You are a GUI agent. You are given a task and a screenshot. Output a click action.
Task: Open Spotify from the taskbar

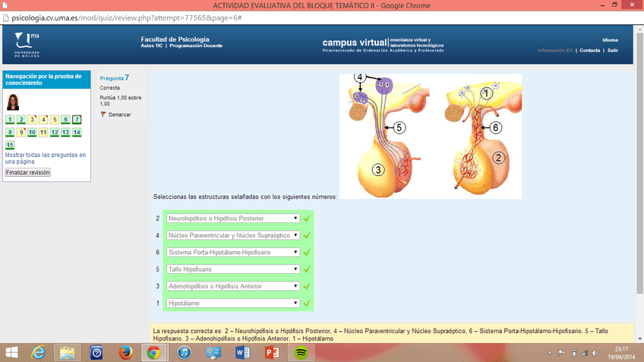pos(301,352)
